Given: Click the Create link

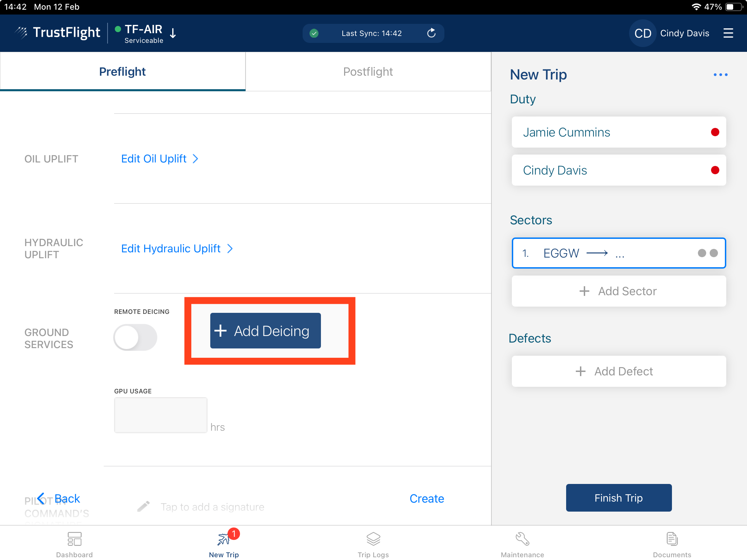Looking at the screenshot, I should pyautogui.click(x=426, y=498).
